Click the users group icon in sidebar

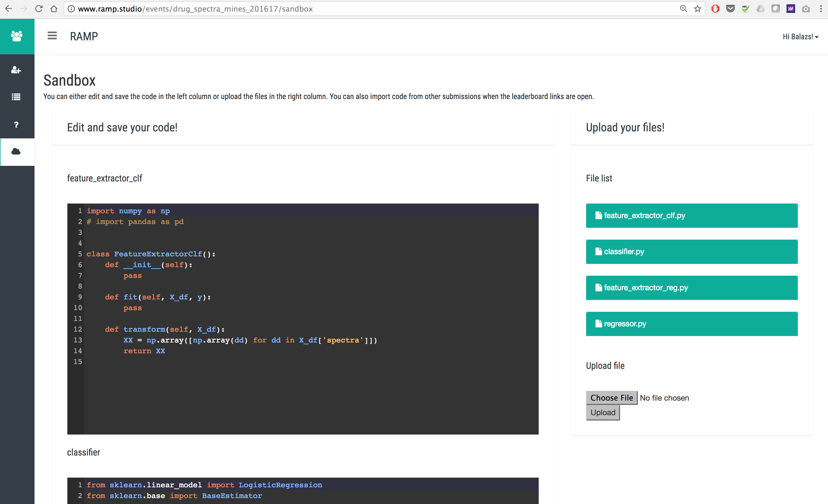coord(17,36)
